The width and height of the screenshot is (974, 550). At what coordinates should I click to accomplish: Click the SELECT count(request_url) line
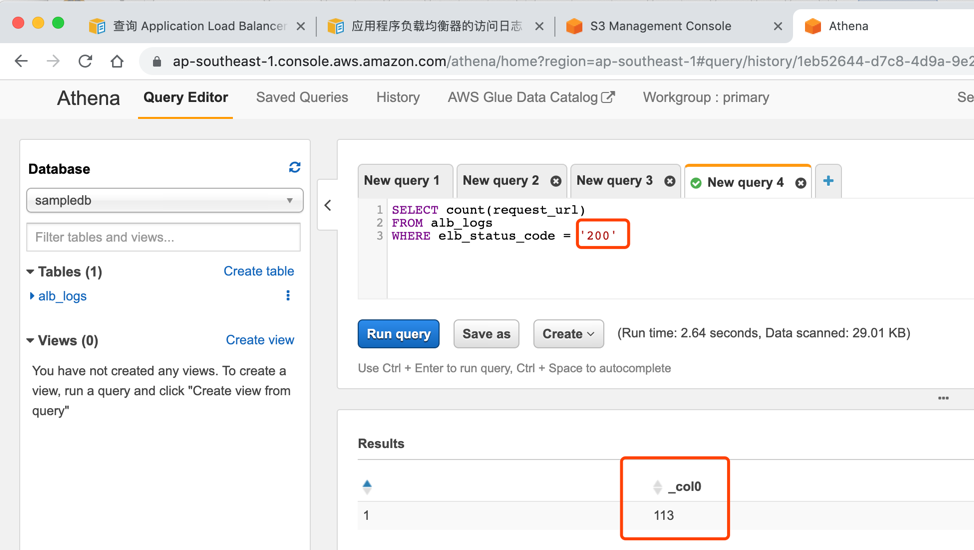point(488,210)
